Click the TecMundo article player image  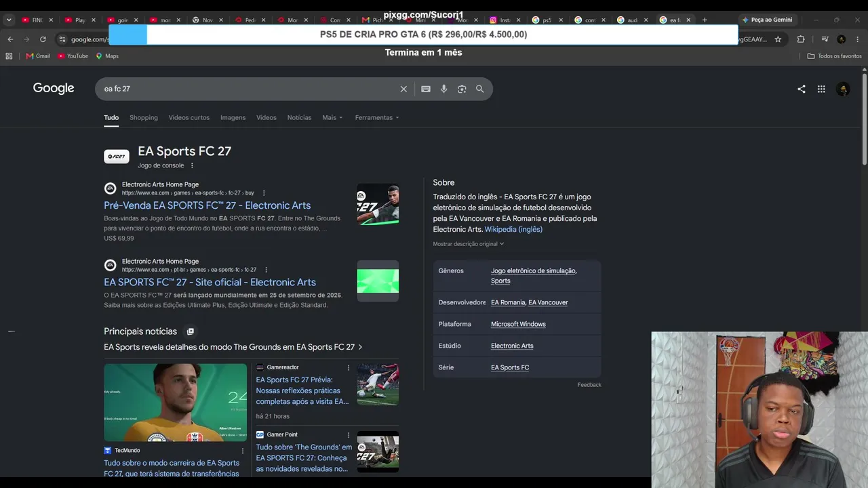[175, 403]
